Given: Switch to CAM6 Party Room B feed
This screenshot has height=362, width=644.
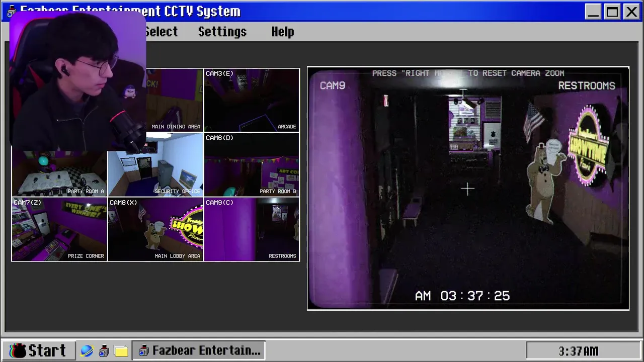Looking at the screenshot, I should tap(252, 164).
